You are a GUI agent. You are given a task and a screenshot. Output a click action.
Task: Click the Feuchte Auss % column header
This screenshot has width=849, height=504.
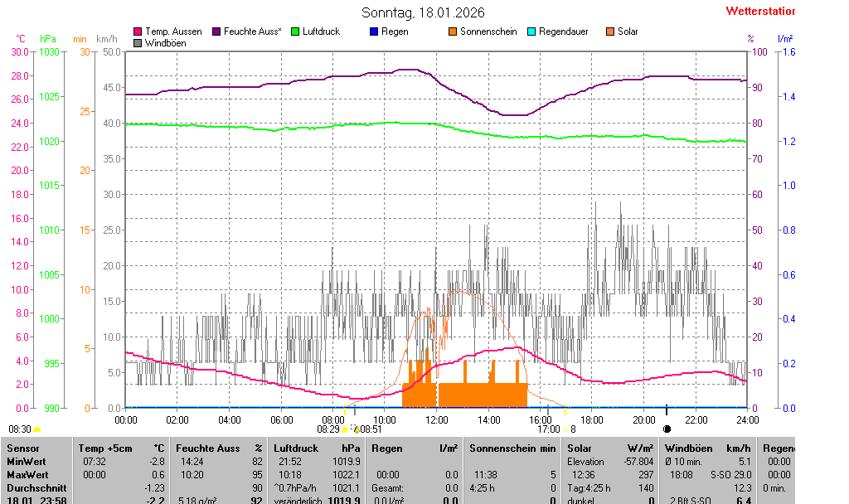219,448
